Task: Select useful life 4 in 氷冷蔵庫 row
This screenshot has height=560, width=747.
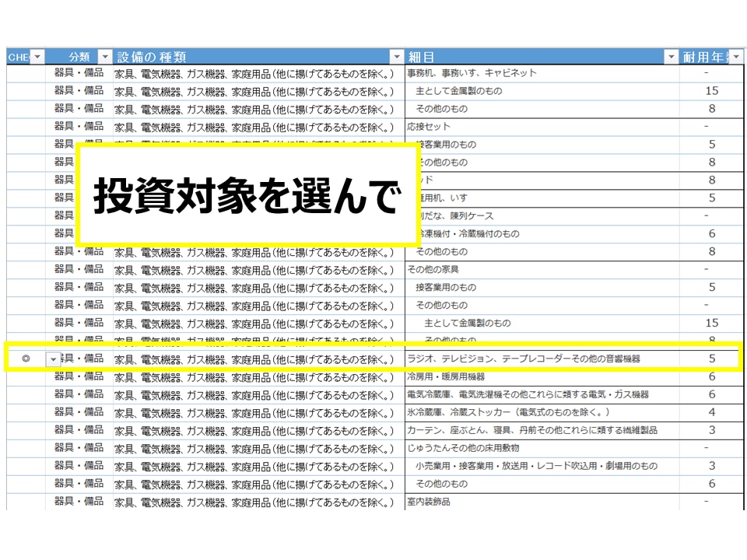Action: pyautogui.click(x=712, y=412)
